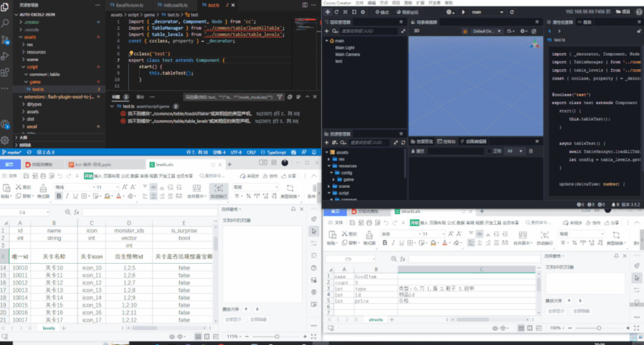The height and width of the screenshot is (345, 644).
Task: Open the All log-level dropdown in console
Action: [514, 151]
